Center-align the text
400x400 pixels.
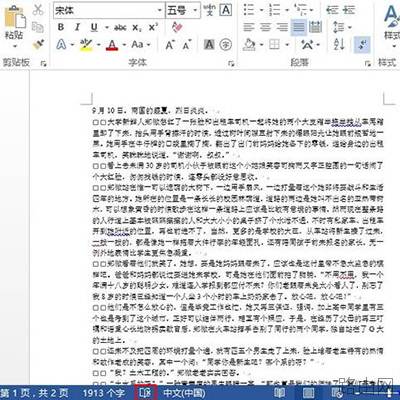[x=265, y=27]
